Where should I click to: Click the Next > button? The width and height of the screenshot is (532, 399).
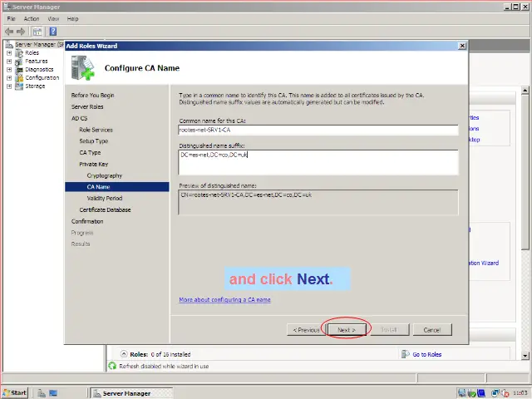pos(347,330)
